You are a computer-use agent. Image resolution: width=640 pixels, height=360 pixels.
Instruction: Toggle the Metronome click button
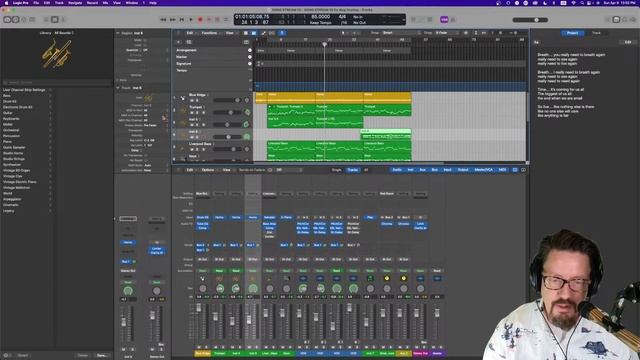pyautogui.click(x=453, y=20)
